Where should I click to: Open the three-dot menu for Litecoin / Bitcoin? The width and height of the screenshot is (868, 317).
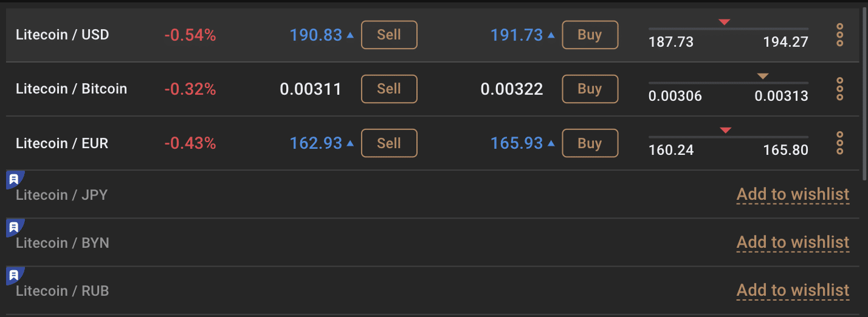tap(840, 89)
